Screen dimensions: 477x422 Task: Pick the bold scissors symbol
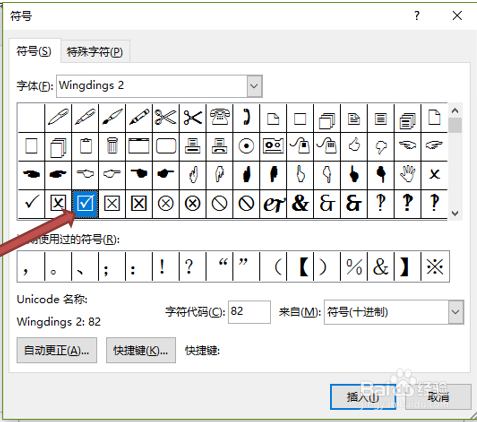click(x=193, y=118)
